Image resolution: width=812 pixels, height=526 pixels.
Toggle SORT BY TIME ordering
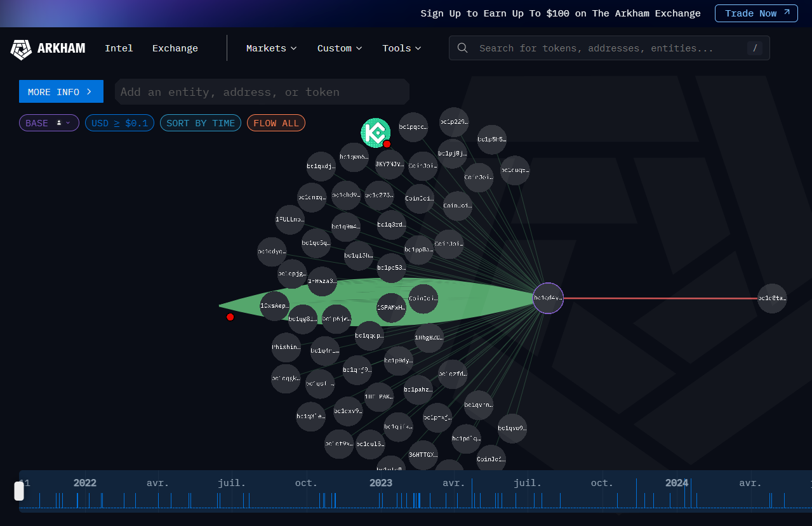point(200,122)
